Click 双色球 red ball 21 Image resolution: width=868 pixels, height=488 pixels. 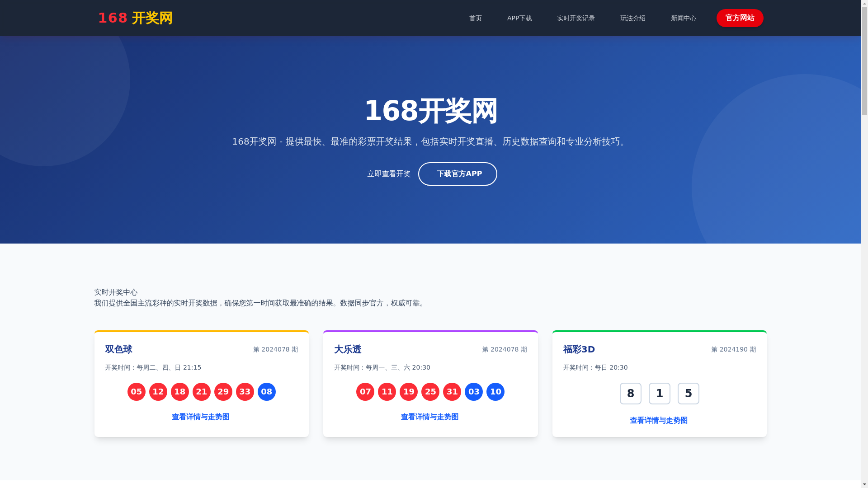click(202, 392)
